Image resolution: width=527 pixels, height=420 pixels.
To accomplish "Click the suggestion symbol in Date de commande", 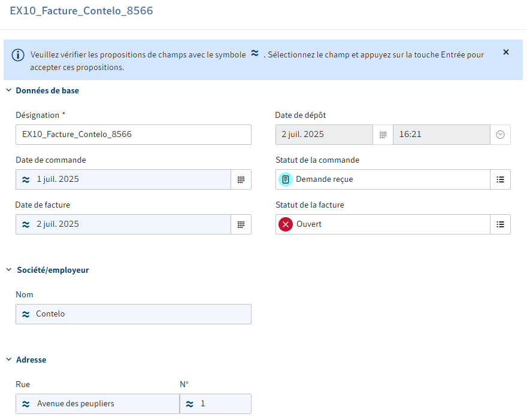I will pos(26,179).
